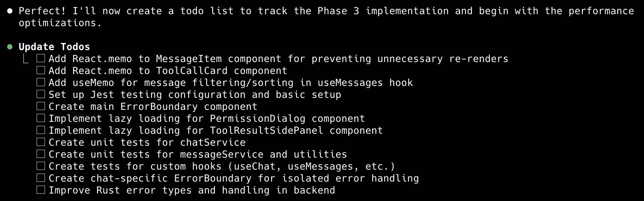Check the box for React.memo MessageItem todo

coord(41,58)
